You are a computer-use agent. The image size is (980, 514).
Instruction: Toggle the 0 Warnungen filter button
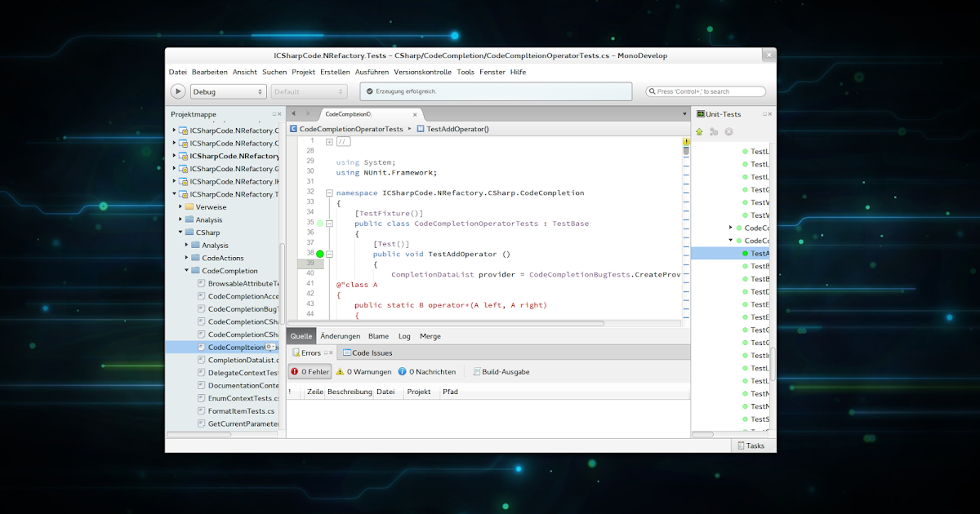coord(363,371)
